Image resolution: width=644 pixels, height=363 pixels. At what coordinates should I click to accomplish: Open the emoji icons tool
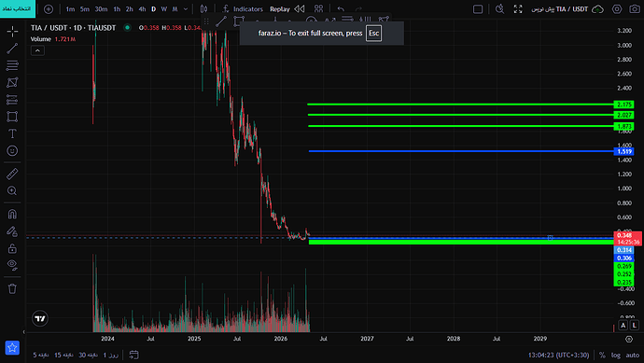(x=12, y=150)
